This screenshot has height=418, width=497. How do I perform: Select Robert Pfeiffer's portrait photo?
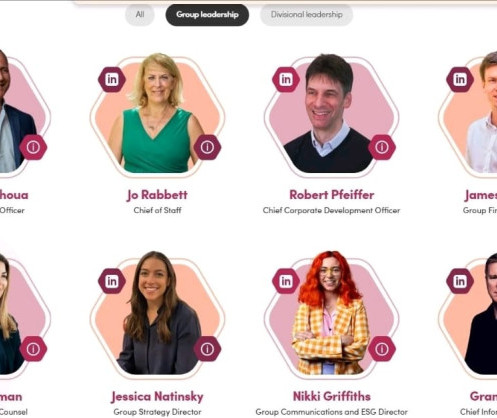[x=330, y=113]
